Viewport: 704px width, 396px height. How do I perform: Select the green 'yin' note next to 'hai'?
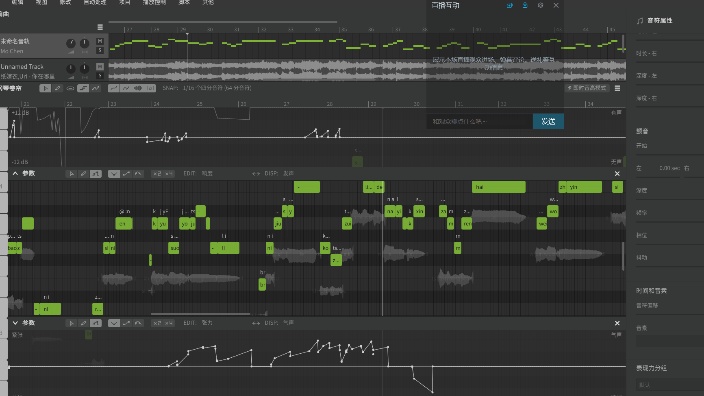click(x=585, y=187)
